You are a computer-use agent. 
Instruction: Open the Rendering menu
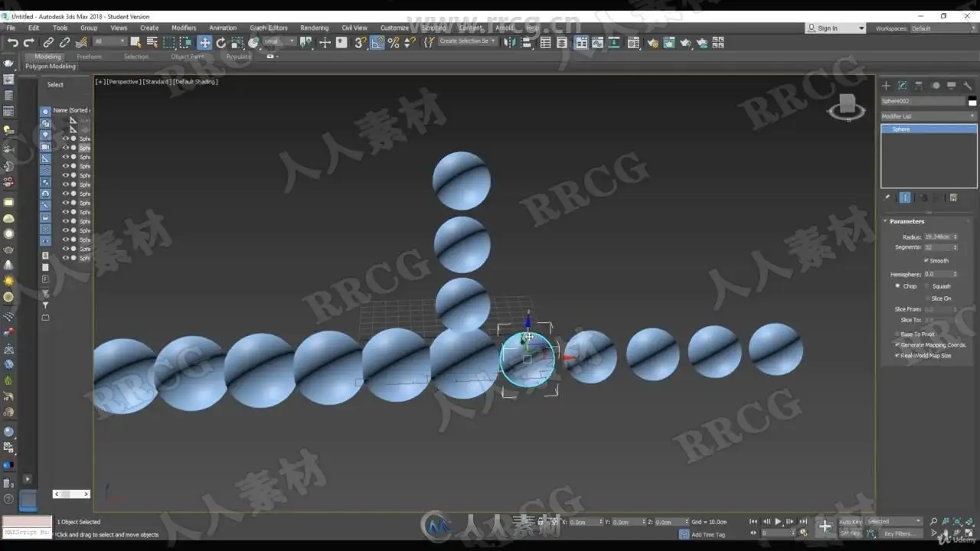tap(314, 28)
